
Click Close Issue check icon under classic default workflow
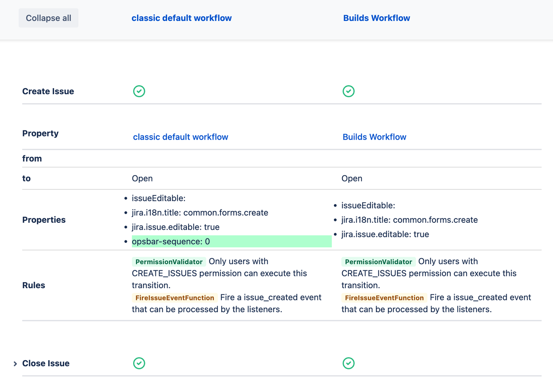tap(139, 363)
